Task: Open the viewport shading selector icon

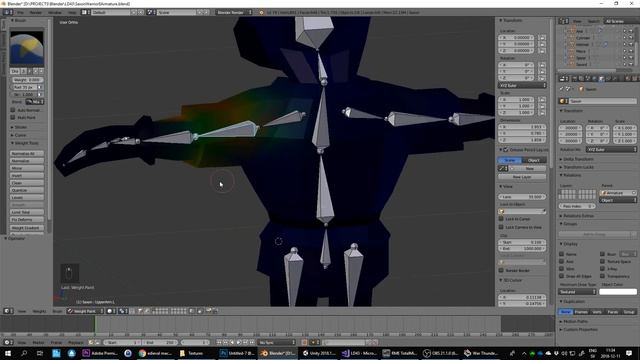Action: pyautogui.click(x=111, y=311)
